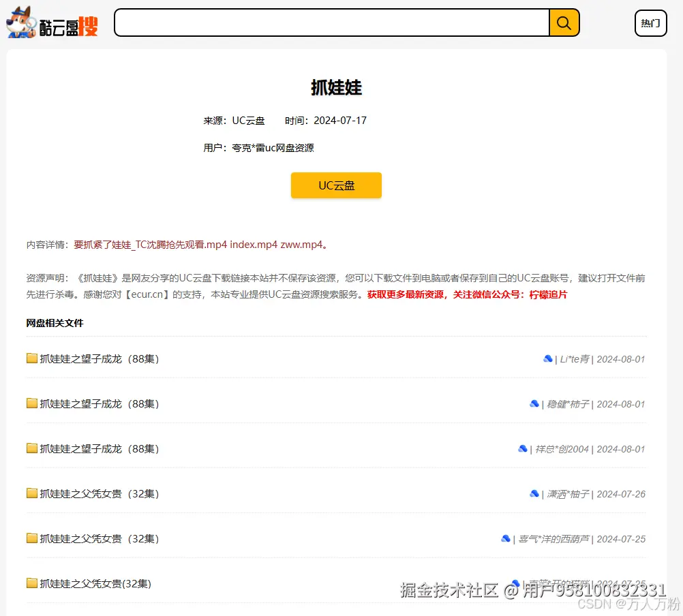This screenshot has height=616, width=683.
Task: Open the last 抓娃娃之父凭女贵(32集) file entry
Action: coord(95,583)
